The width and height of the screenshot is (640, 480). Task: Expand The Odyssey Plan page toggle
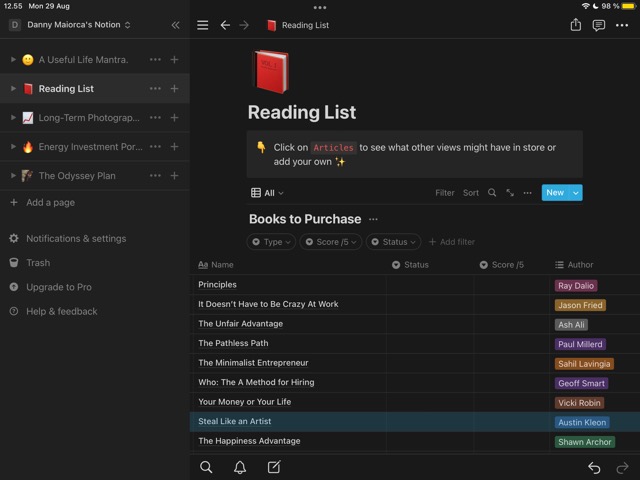13,176
